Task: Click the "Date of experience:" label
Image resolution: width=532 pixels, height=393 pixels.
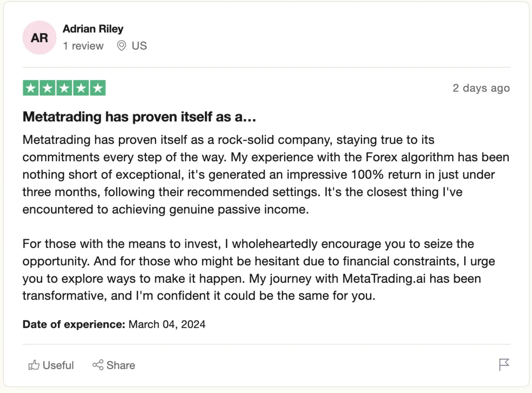Action: pos(74,324)
